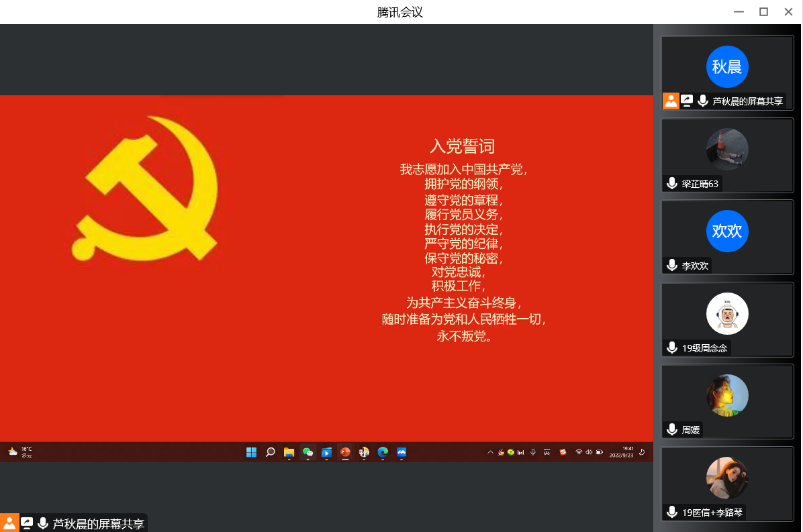The image size is (803, 532).
Task: Click the microphone icon beside 李欢欢
Action: [672, 265]
